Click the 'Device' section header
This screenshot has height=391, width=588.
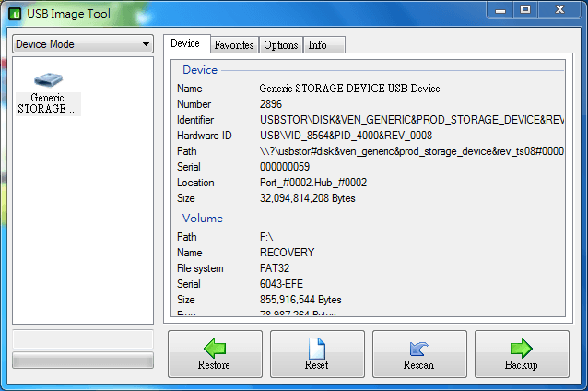point(200,70)
